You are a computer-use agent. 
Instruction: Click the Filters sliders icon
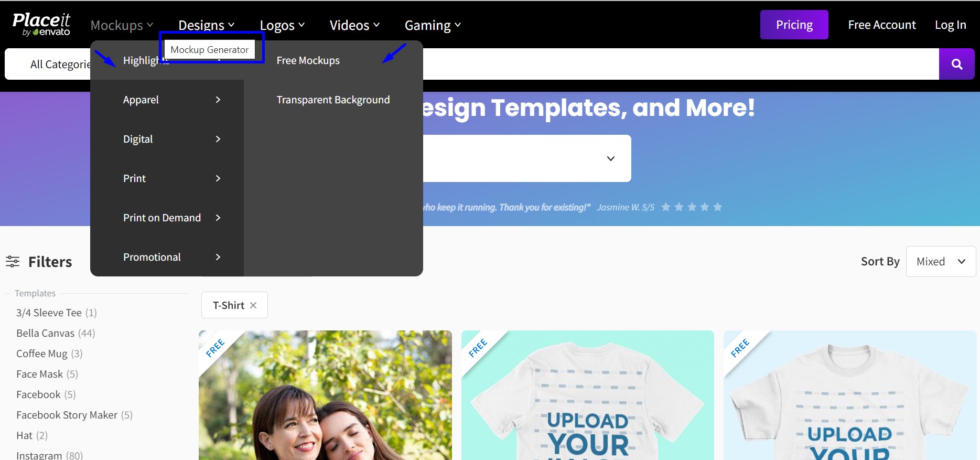coord(13,261)
